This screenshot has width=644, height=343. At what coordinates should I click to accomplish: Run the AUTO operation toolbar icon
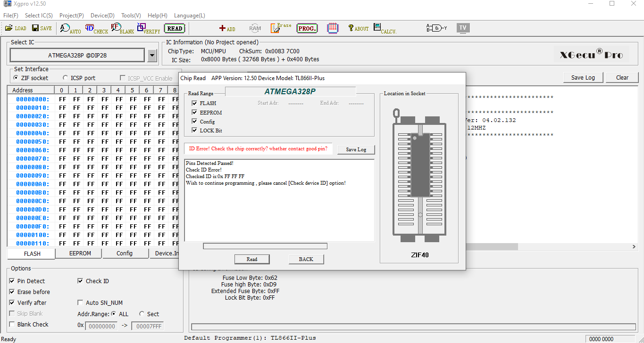[x=70, y=29]
